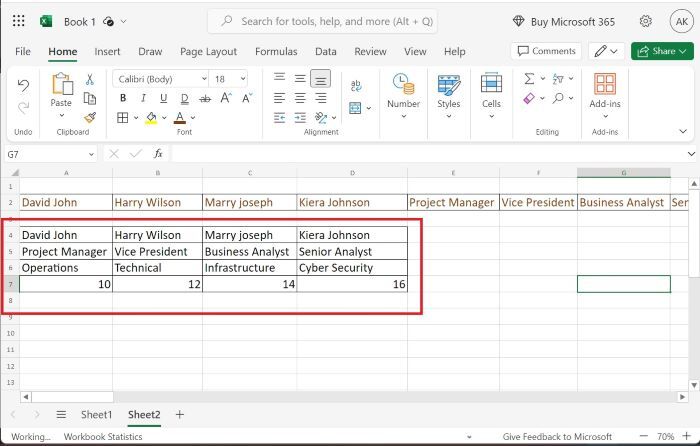This screenshot has height=446, width=700.
Task: Expand the formula bar chevron
Action: (x=691, y=154)
